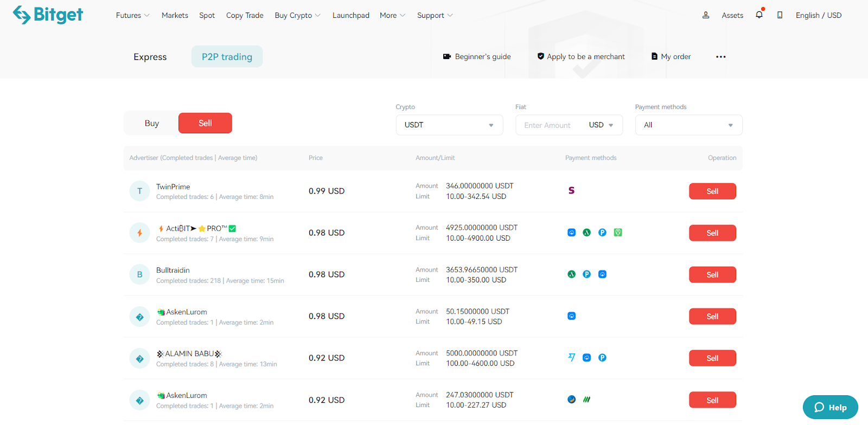Viewport: 868px width, 425px height.
Task: Click the blue P payment icon in ActiBIT row
Action: [x=602, y=233]
